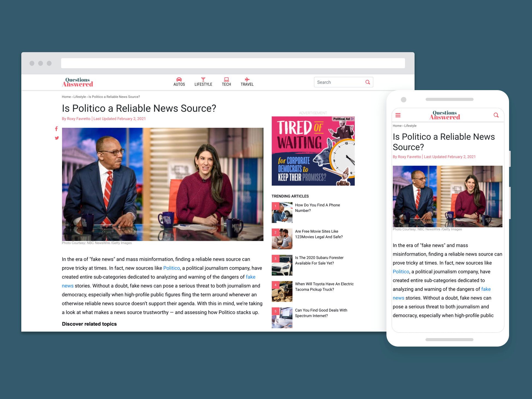Select the Autos car icon in navigation
This screenshot has width=532, height=399.
pos(179,79)
